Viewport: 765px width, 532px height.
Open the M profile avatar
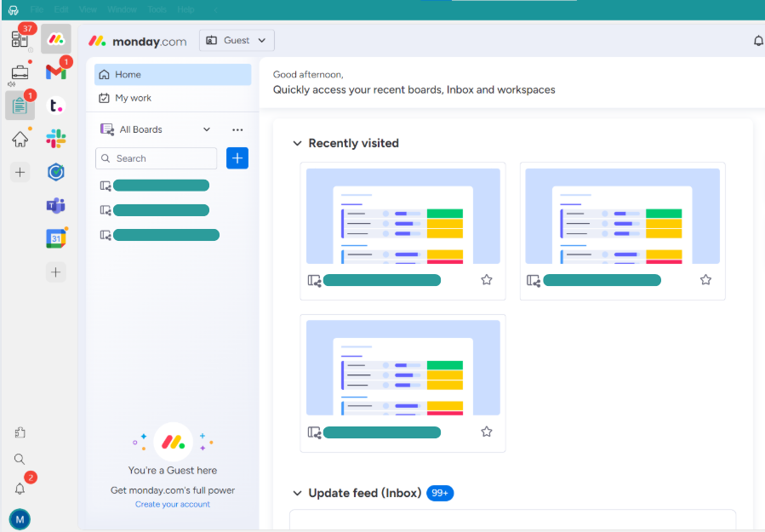tap(20, 519)
